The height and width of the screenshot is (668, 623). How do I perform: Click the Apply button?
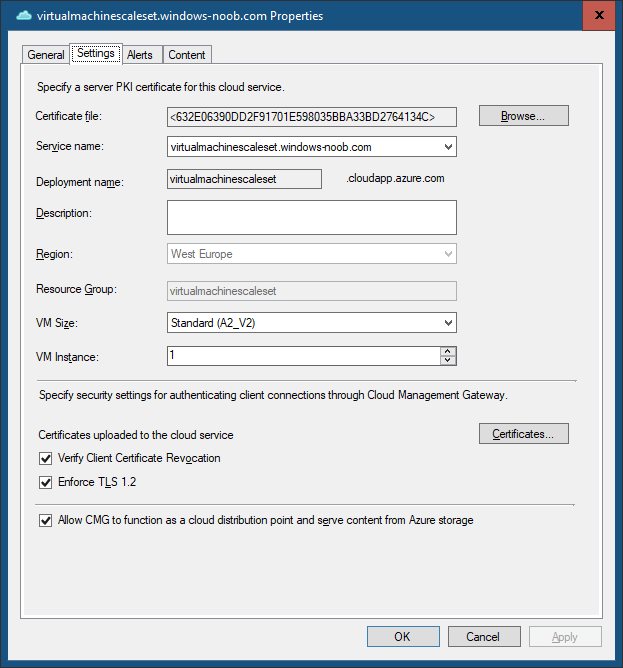pos(565,636)
